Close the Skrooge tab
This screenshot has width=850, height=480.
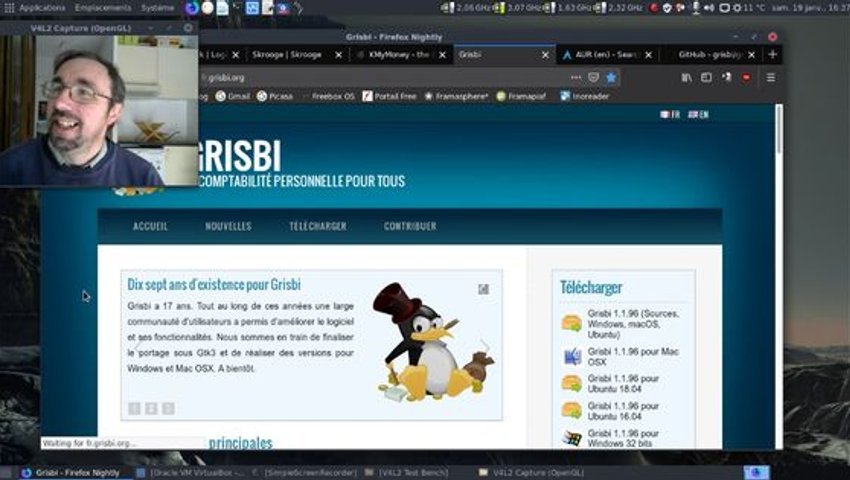339,55
